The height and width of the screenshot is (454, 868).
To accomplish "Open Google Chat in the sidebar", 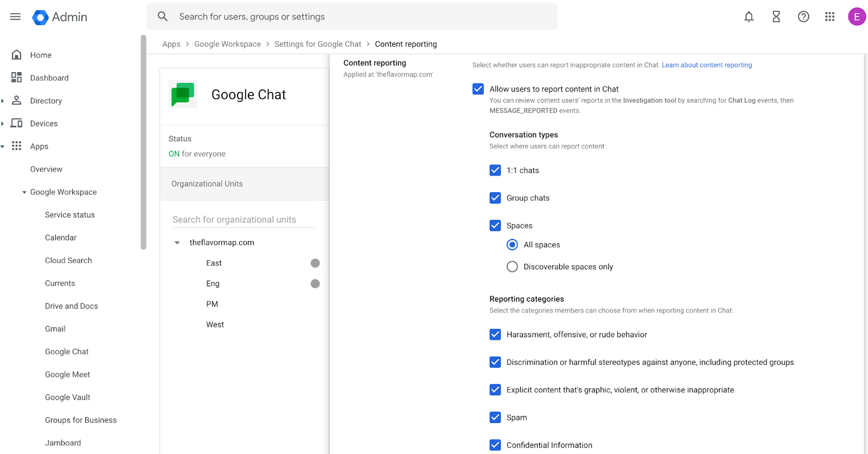I will click(67, 352).
